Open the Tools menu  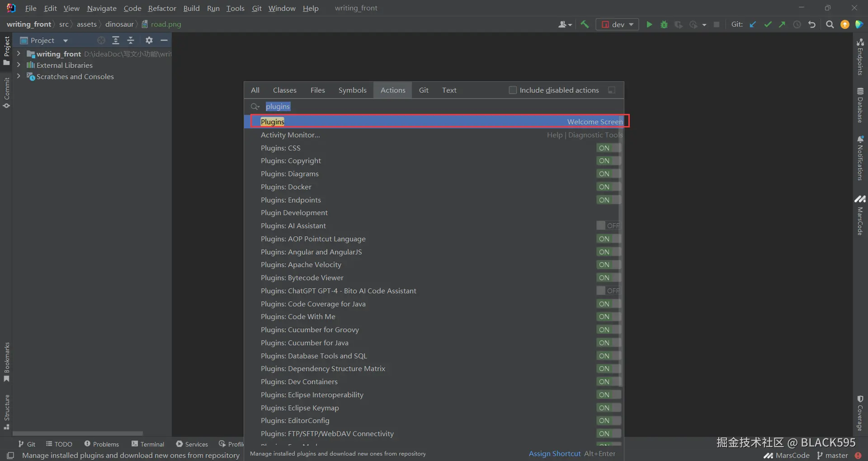pos(235,8)
